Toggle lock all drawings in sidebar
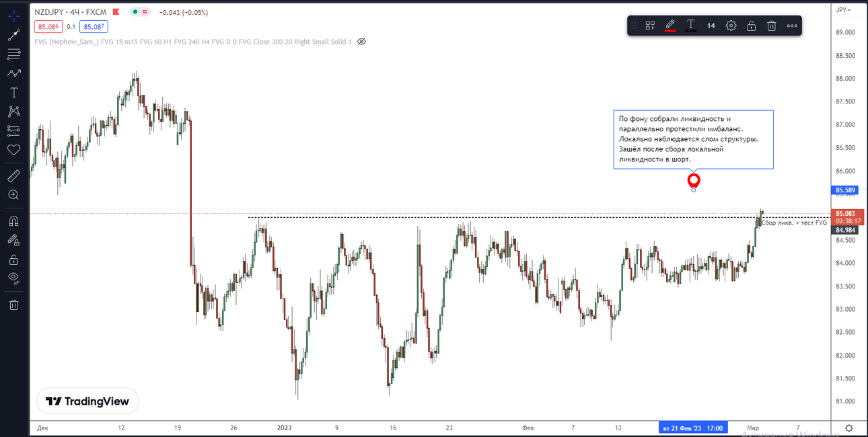This screenshot has height=437, width=868. coord(13,259)
